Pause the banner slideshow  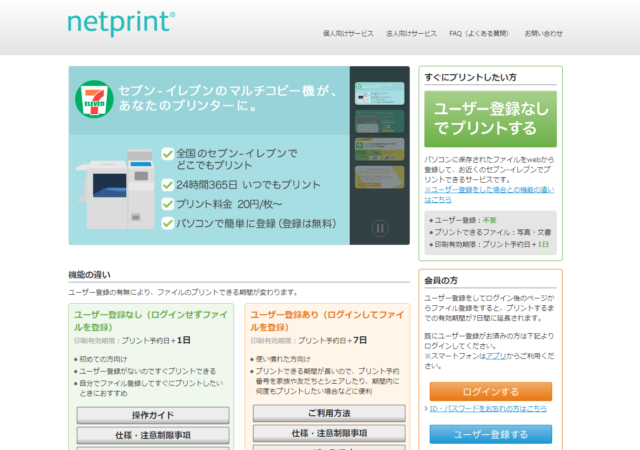(380, 228)
